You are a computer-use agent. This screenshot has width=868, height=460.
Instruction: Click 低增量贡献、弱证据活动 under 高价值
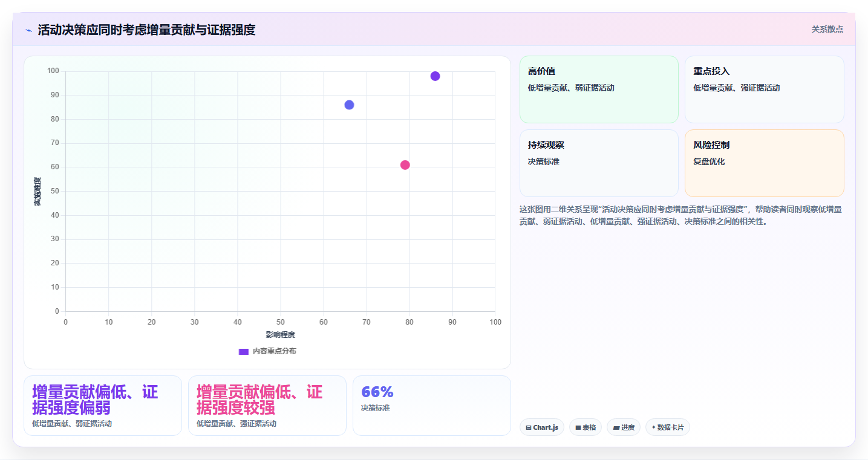click(x=571, y=88)
